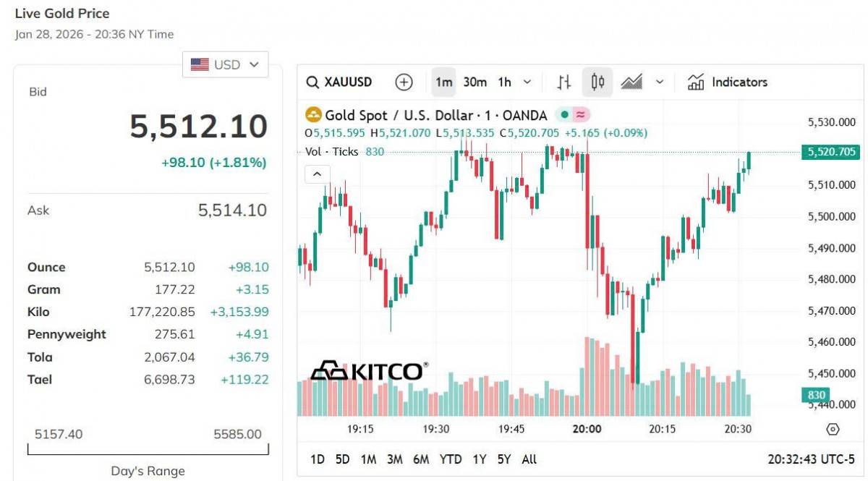
Task: Expand the chart style dropdown arrow
Action: pyautogui.click(x=659, y=82)
